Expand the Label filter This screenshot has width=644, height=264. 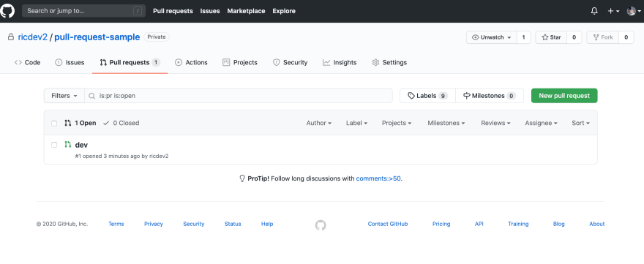pos(356,123)
